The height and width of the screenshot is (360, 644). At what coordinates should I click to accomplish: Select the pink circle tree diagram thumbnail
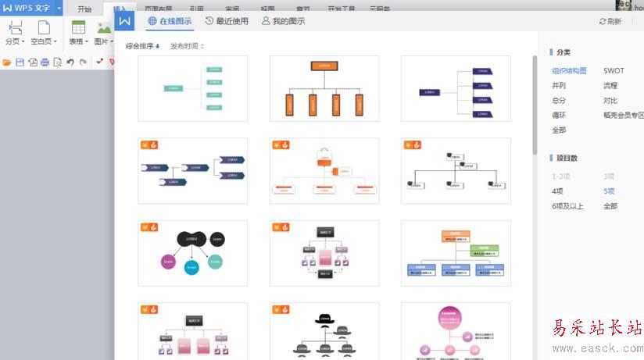456,332
